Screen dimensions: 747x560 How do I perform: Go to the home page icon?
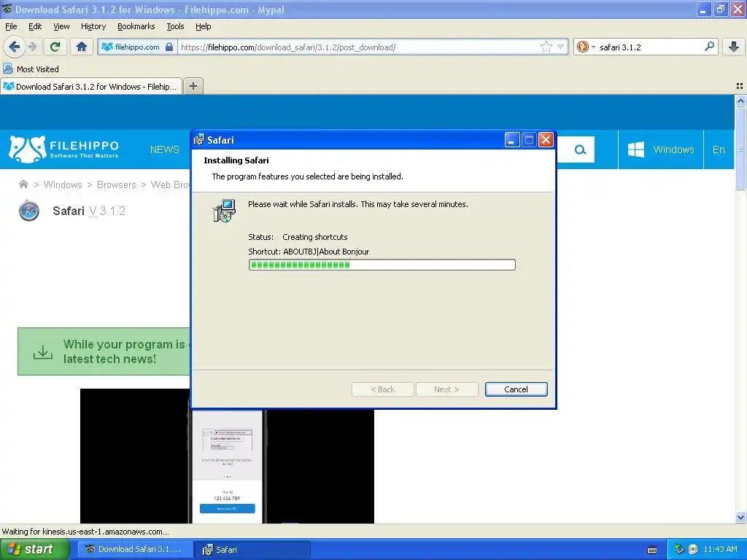[x=82, y=47]
